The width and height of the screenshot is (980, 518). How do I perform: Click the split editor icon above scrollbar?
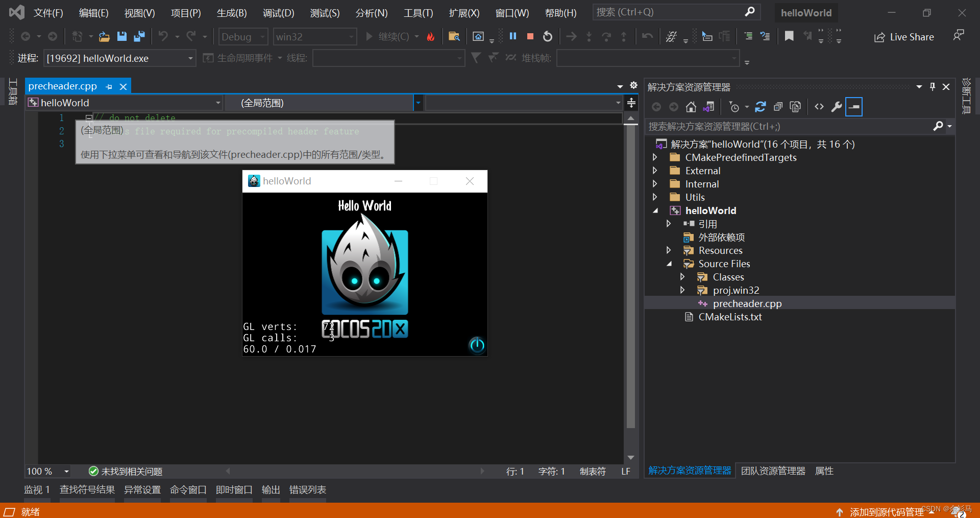[631, 103]
